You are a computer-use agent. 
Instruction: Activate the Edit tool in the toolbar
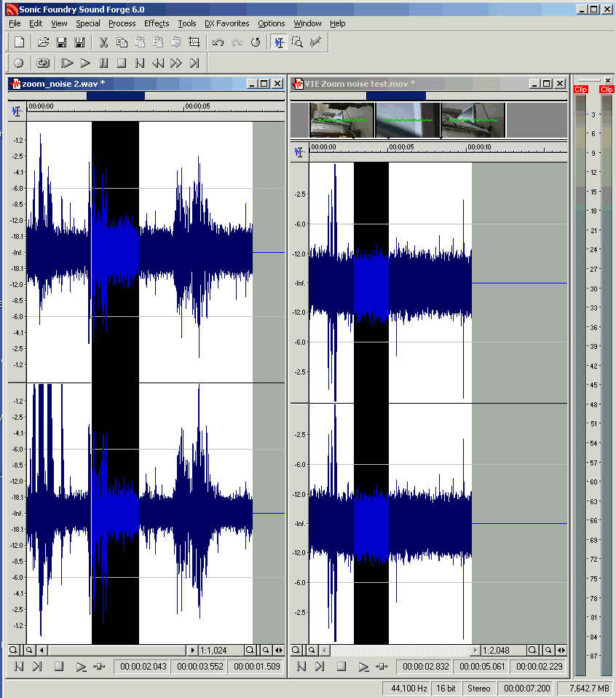point(279,42)
